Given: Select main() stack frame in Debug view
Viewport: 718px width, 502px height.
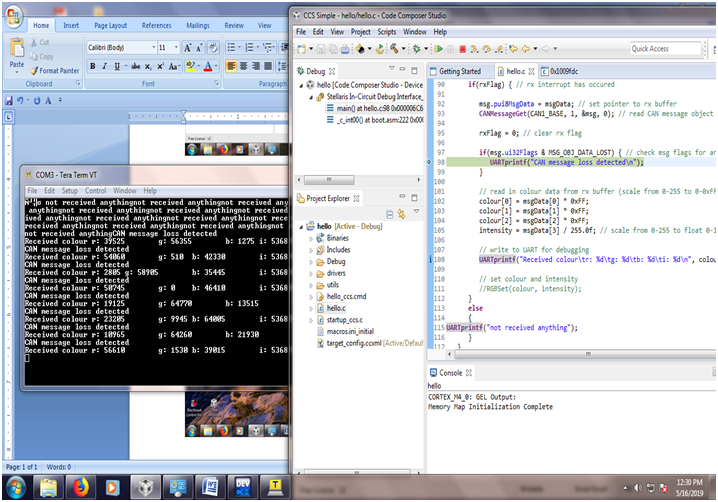Looking at the screenshot, I should pos(375,108).
